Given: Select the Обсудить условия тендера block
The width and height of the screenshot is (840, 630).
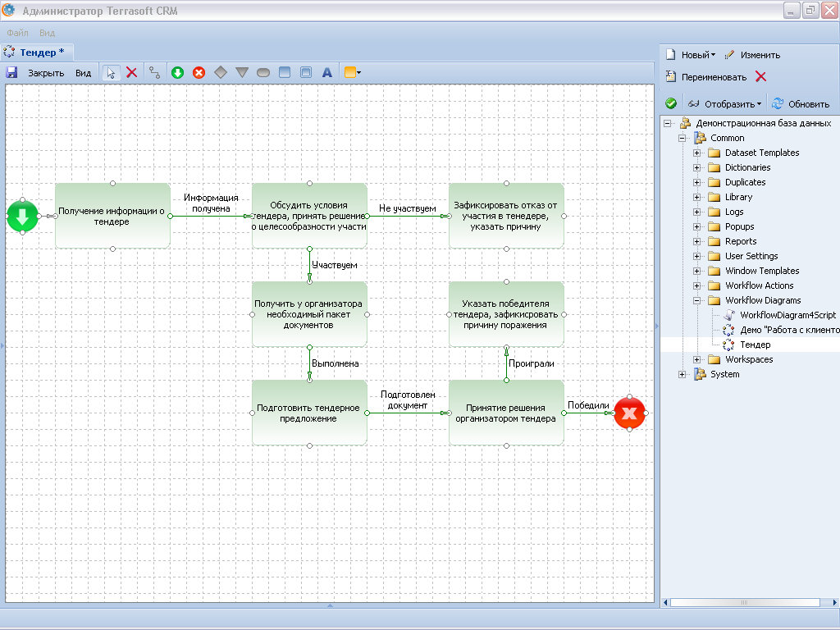Looking at the screenshot, I should (309, 216).
